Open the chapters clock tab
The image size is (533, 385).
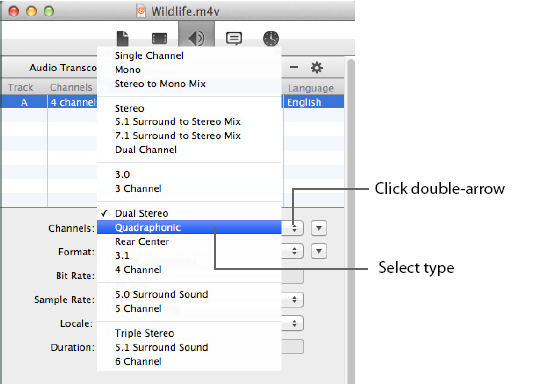coord(271,38)
